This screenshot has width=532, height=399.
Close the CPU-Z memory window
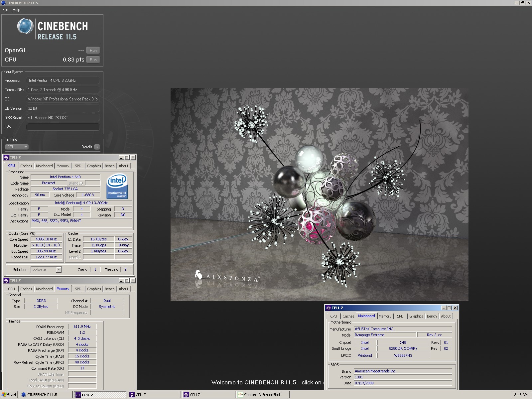coord(133,281)
